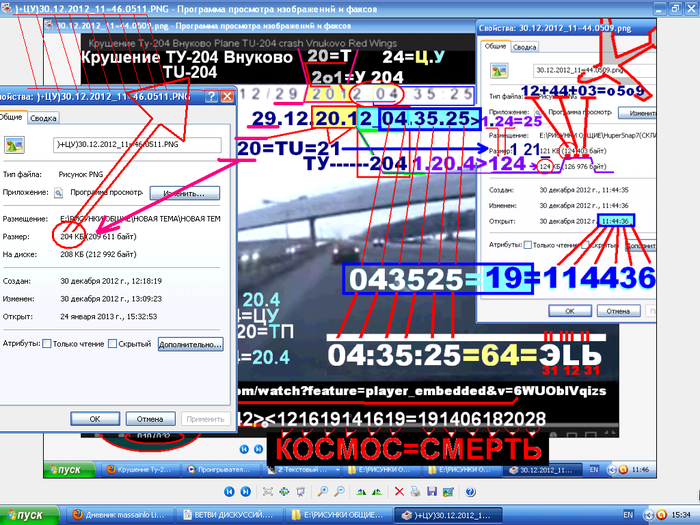Click the Print toolbar icon

[416, 492]
